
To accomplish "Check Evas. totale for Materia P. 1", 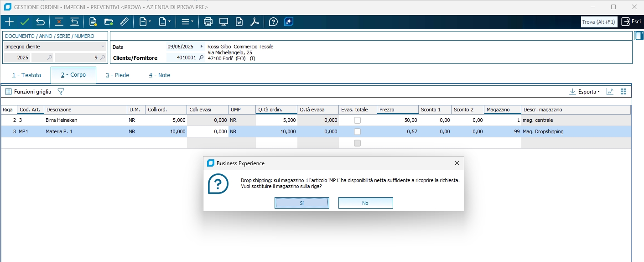I will pos(358,131).
